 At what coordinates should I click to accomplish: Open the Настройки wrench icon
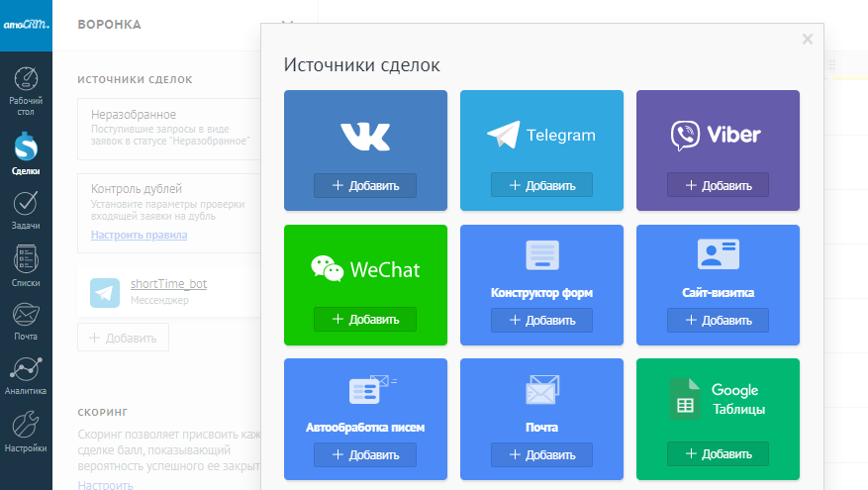coord(26,427)
